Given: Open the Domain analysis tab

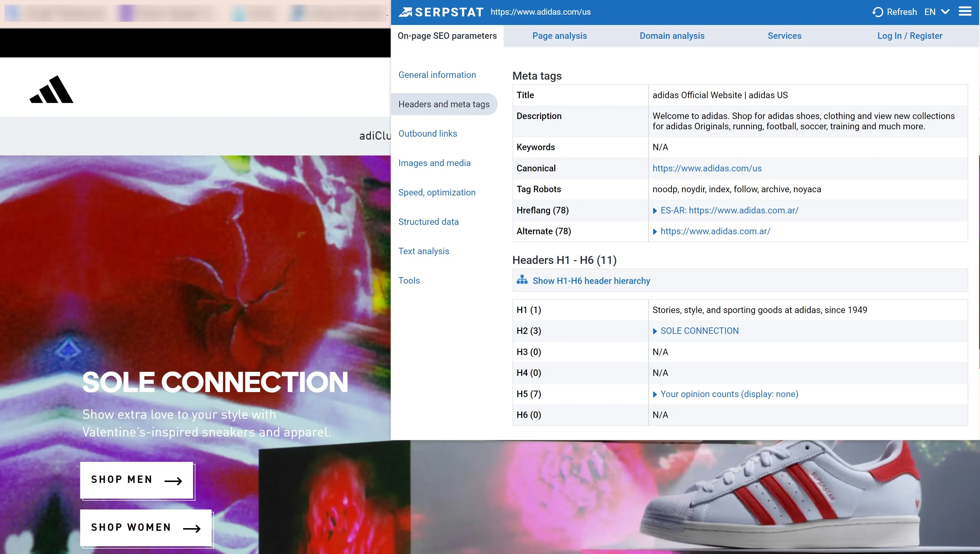Looking at the screenshot, I should 672,36.
